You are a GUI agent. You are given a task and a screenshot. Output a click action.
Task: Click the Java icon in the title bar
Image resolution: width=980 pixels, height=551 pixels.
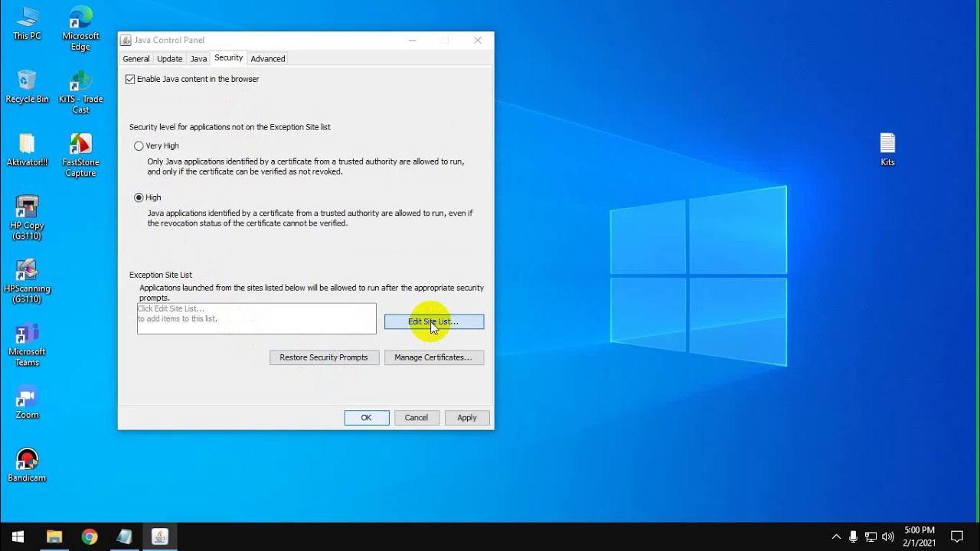[126, 40]
